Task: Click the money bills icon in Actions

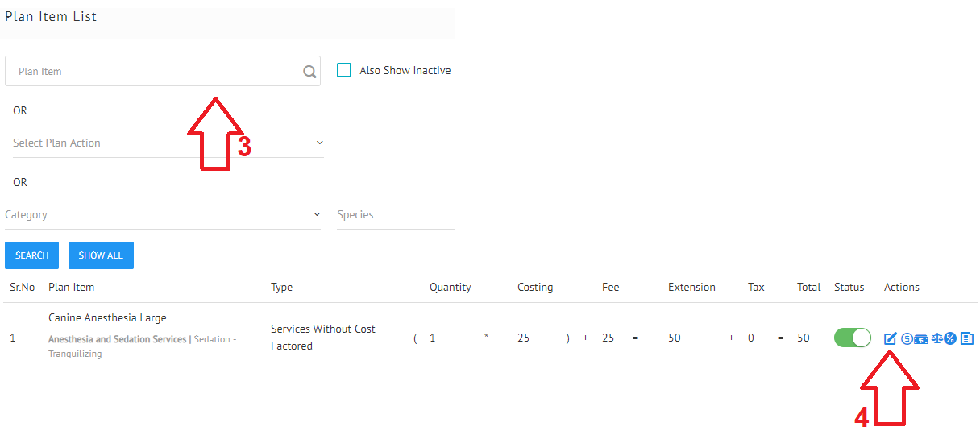Action: point(920,338)
